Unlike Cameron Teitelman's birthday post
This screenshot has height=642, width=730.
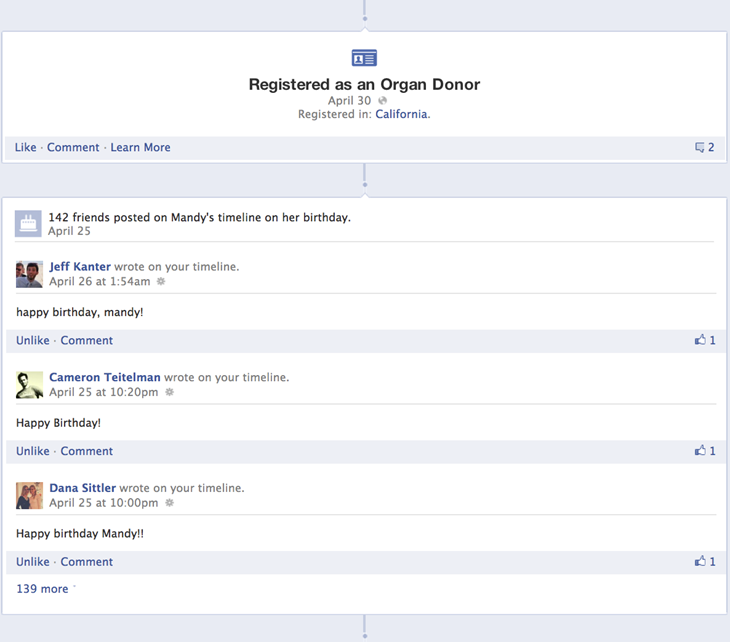point(32,452)
